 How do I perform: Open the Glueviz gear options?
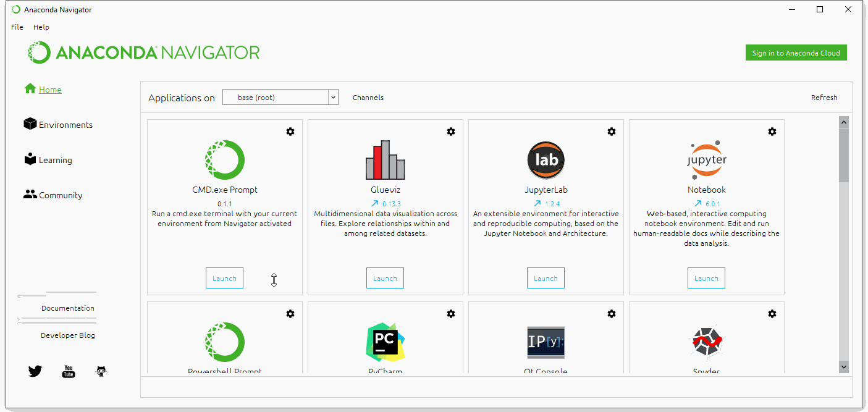(451, 132)
